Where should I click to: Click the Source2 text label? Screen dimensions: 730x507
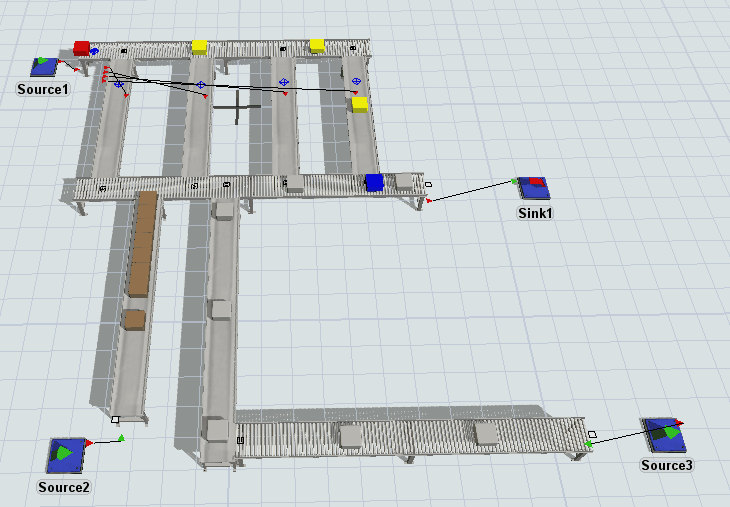click(x=64, y=487)
